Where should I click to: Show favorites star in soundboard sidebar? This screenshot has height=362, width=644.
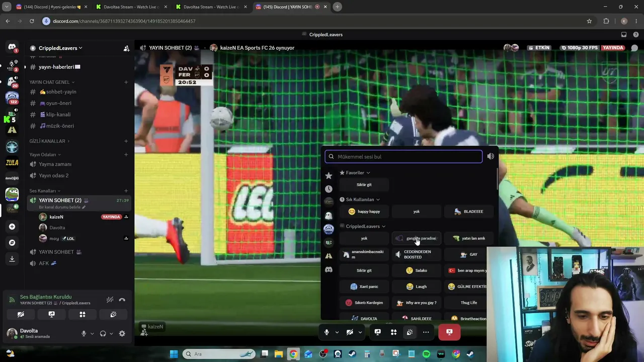[329, 175]
